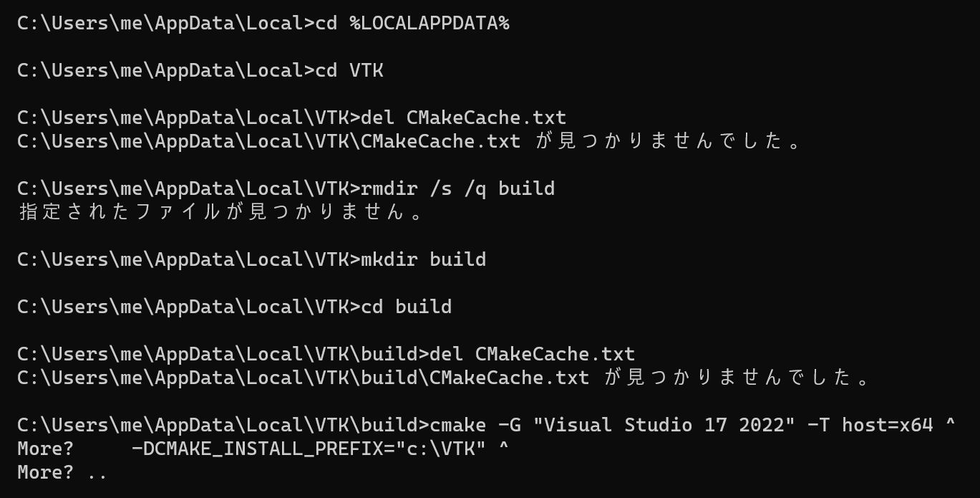This screenshot has height=498, width=980.
Task: Click the 'VTK\CMakeCache.txt が見つかりませんでした' error line
Action: pyautogui.click(x=409, y=141)
